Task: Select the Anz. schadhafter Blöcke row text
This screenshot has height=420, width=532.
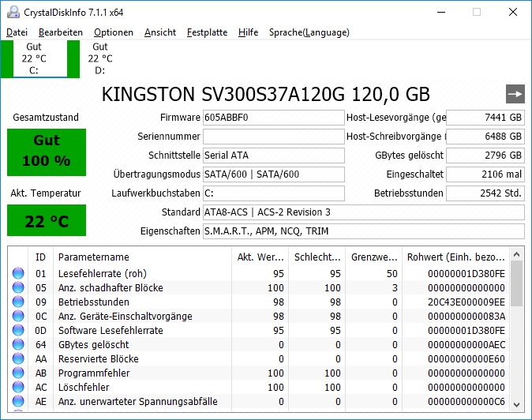Action: pyautogui.click(x=111, y=287)
